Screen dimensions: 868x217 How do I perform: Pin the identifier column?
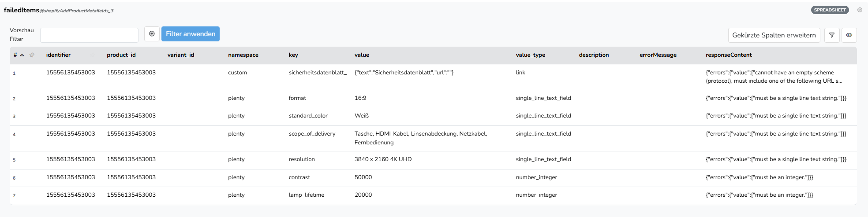93,55
